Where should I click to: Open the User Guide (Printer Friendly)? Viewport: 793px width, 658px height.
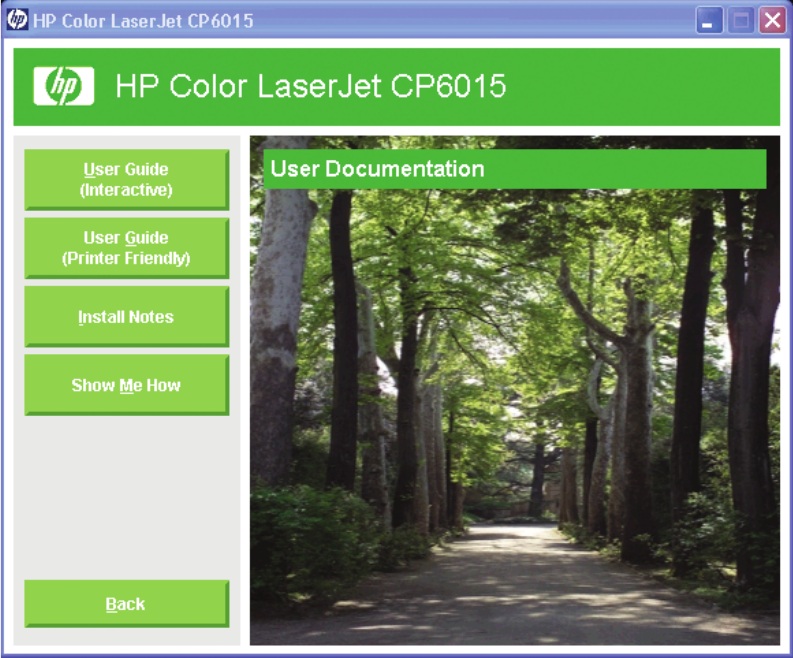[126, 248]
